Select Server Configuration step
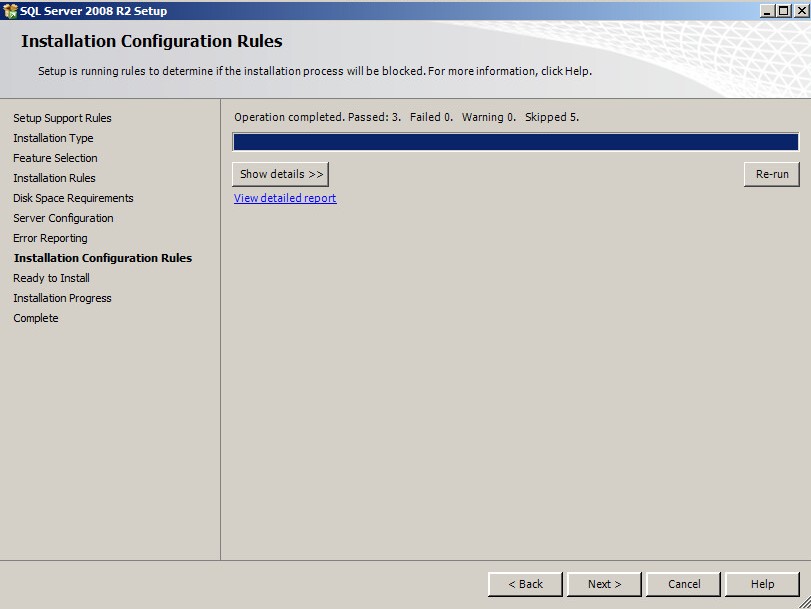Viewport: 811px width, 609px height. point(63,218)
